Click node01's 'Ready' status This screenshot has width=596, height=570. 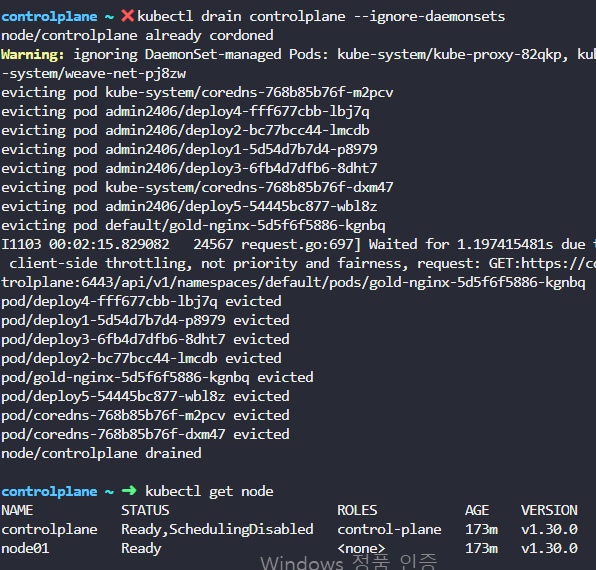[141, 549]
